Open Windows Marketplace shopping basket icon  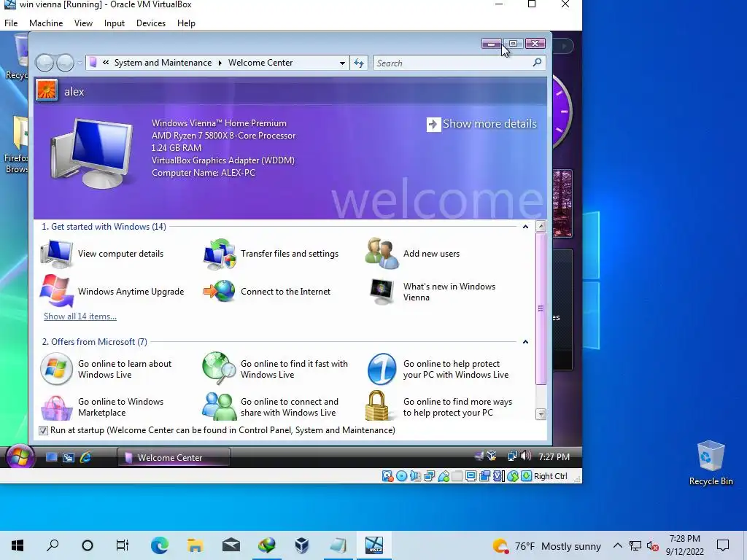pos(56,408)
